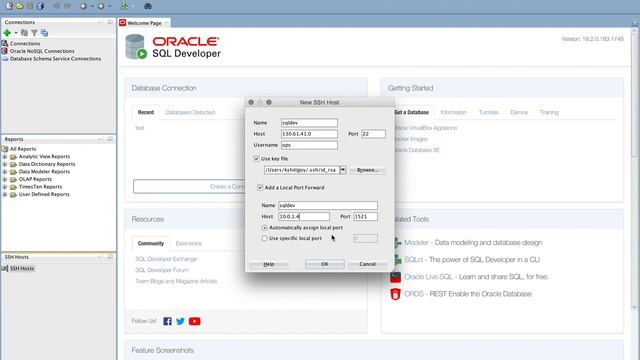Click the binoculars Find DB Object icon
This screenshot has height=360, width=640.
click(x=148, y=6)
